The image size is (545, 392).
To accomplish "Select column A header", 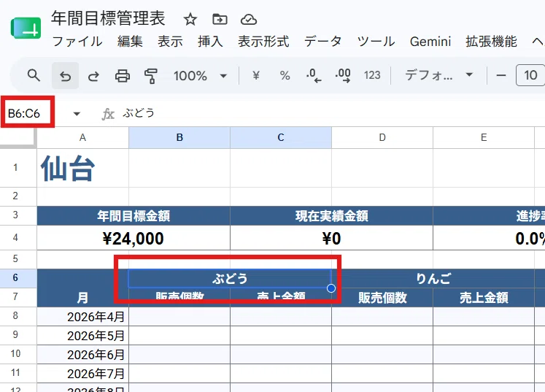I will pos(82,138).
